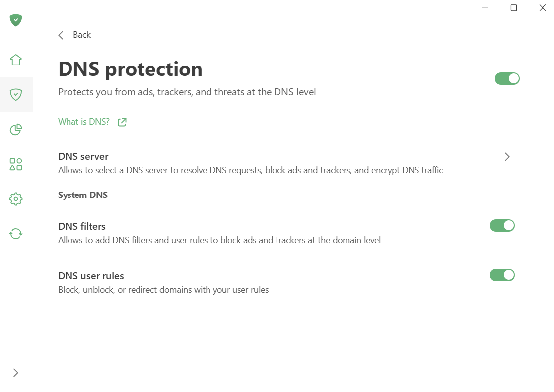Viewport: 554px width, 392px height.
Task: Click the external link icon beside What is DNS
Action: 122,122
